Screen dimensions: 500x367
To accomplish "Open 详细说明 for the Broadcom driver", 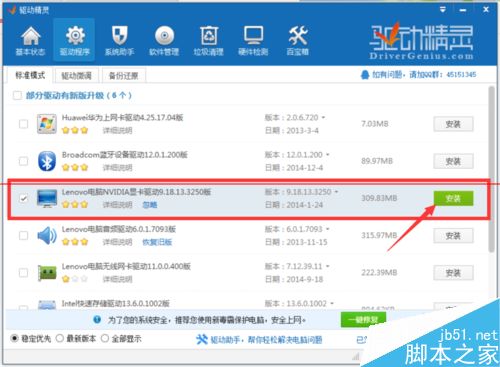I will pyautogui.click(x=117, y=168).
